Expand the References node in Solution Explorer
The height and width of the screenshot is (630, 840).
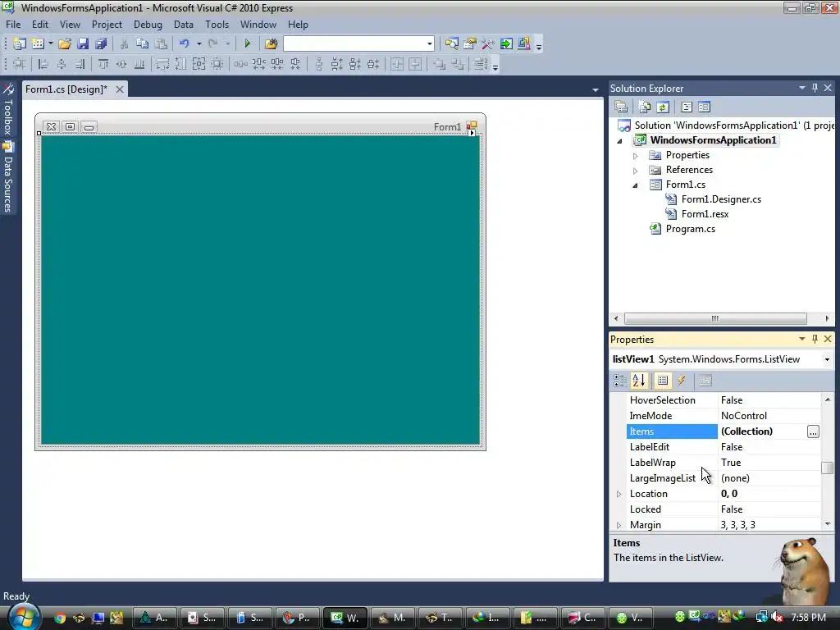tap(636, 171)
